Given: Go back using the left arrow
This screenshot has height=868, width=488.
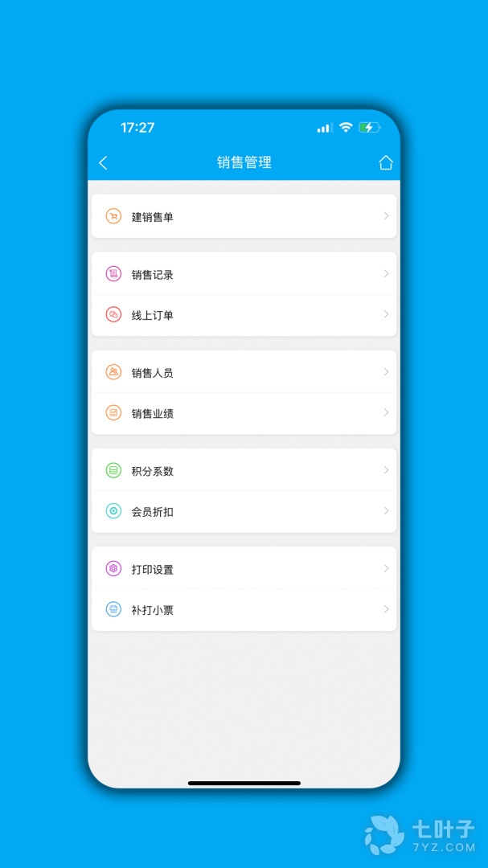Looking at the screenshot, I should coord(103,162).
